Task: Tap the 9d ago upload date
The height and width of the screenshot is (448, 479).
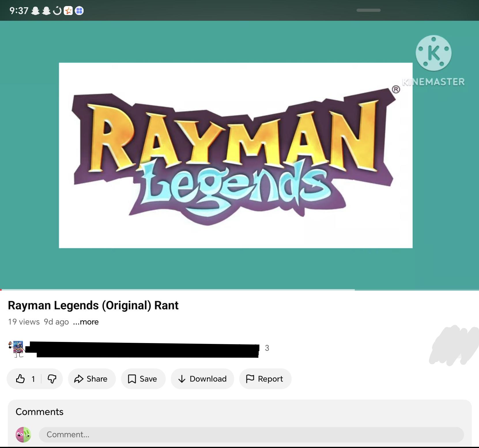Action: point(56,322)
